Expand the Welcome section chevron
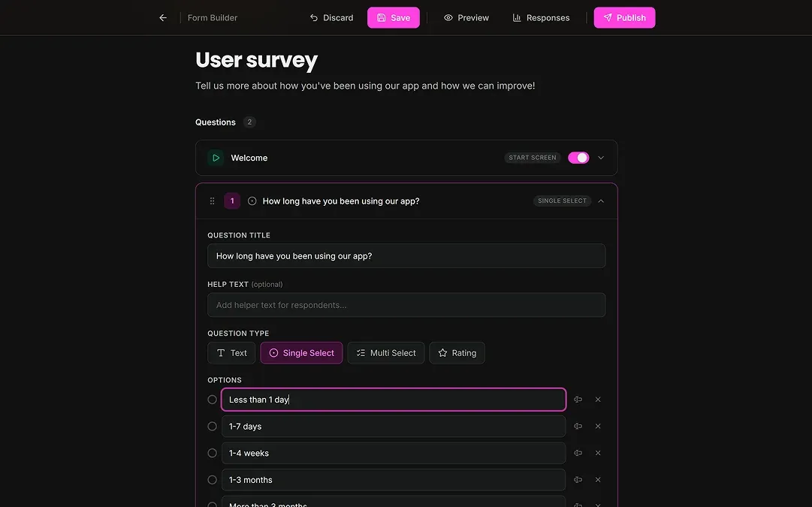Image resolution: width=812 pixels, height=507 pixels. [600, 157]
